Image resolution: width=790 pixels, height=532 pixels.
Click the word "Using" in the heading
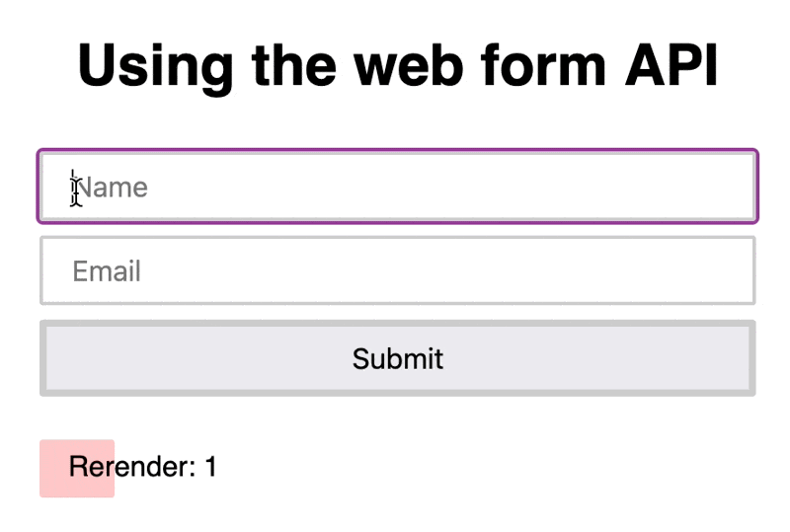pos(155,66)
